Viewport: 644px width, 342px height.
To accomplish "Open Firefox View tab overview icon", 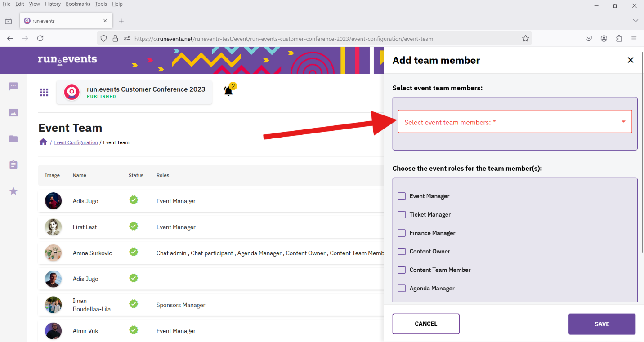I will (x=8, y=21).
